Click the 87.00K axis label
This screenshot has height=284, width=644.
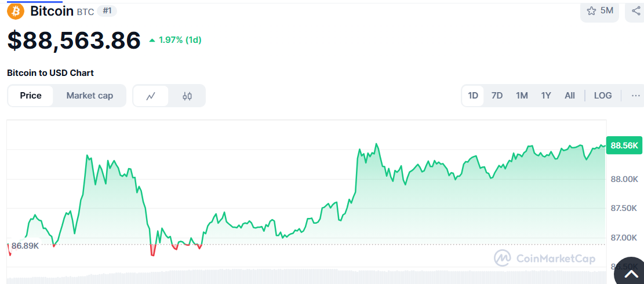click(624, 238)
